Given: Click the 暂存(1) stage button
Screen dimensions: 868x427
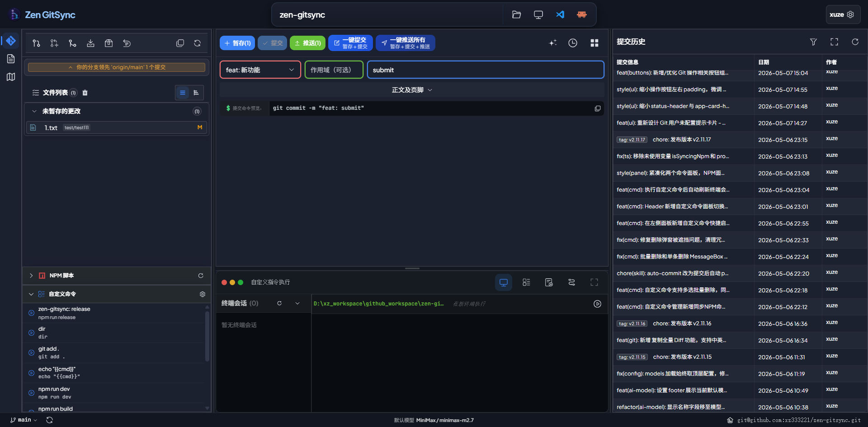Looking at the screenshot, I should pyautogui.click(x=237, y=43).
